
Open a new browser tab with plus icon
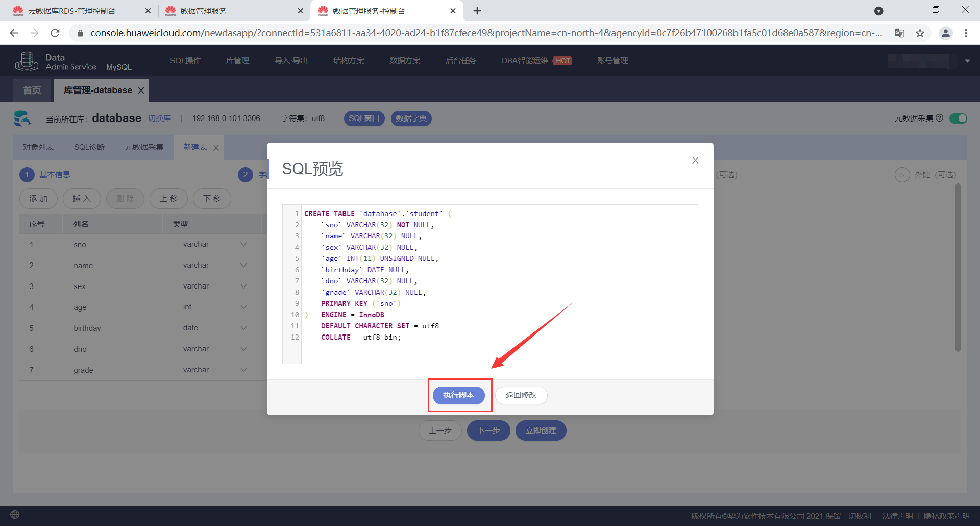pyautogui.click(x=477, y=11)
